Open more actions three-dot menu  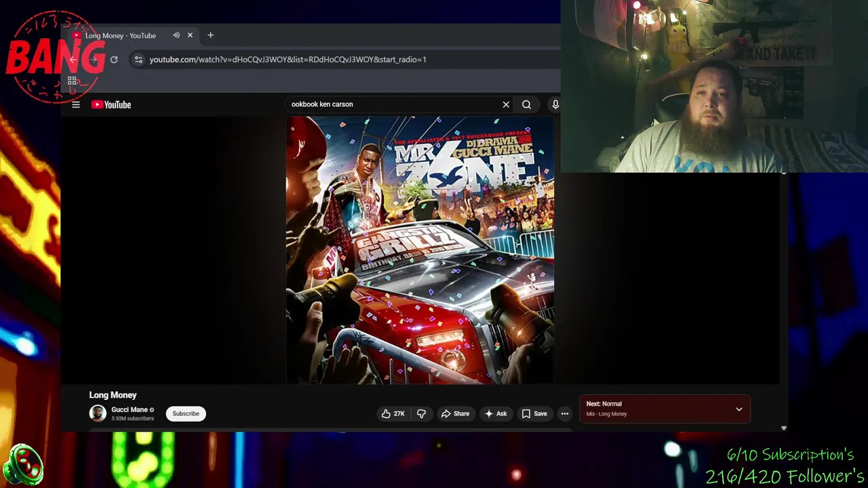point(564,413)
